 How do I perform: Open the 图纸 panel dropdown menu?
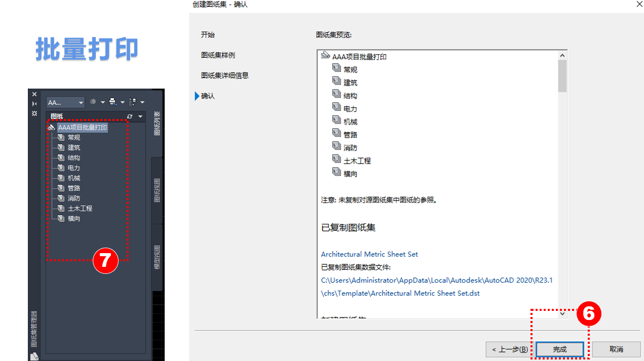pos(140,116)
